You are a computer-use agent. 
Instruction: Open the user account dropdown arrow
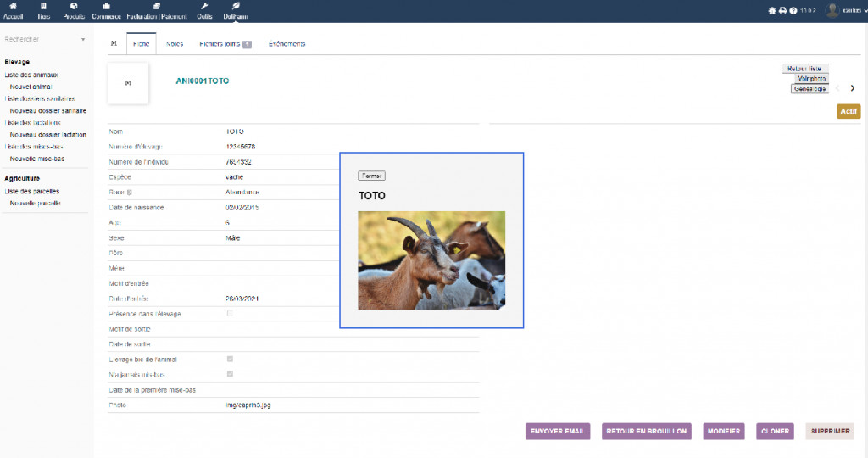tap(865, 10)
